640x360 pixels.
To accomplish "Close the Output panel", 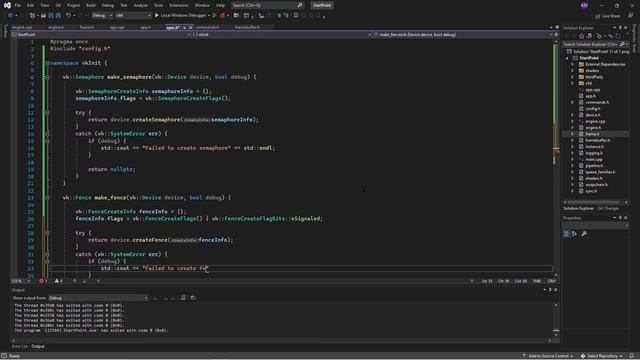I will click(556, 290).
